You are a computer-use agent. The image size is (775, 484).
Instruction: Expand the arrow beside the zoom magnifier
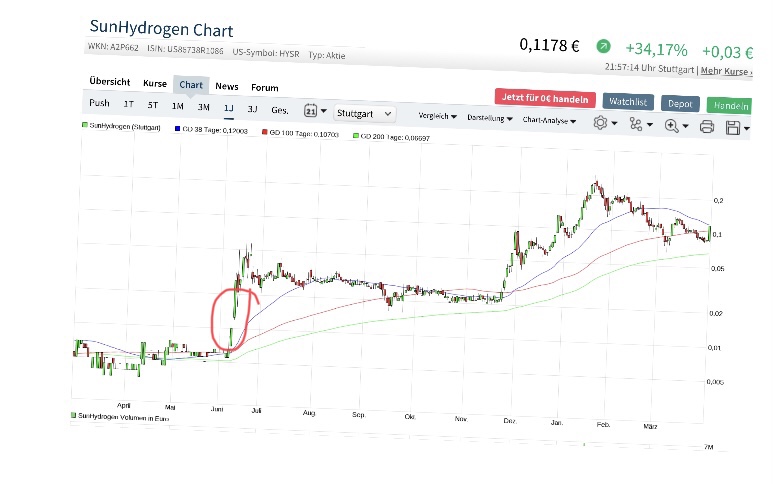[686, 126]
